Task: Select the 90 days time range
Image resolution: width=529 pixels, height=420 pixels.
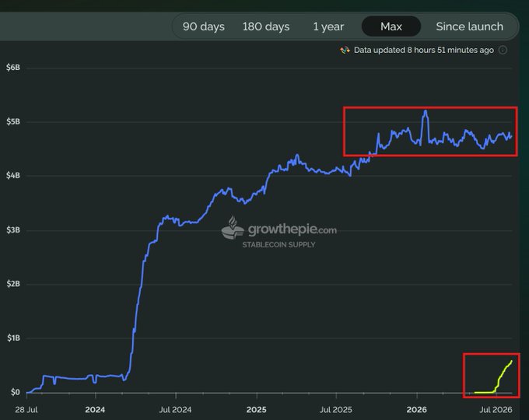Action: [x=204, y=26]
